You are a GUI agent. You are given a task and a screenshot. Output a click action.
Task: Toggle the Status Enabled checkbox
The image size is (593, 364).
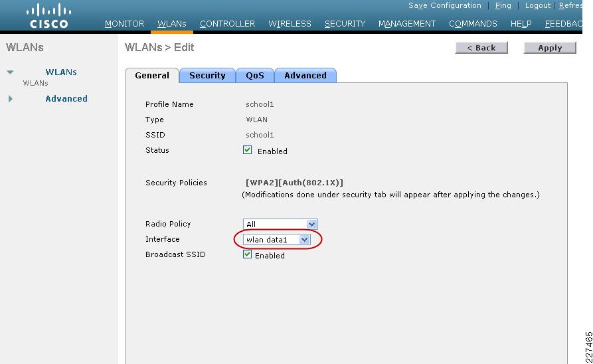247,150
